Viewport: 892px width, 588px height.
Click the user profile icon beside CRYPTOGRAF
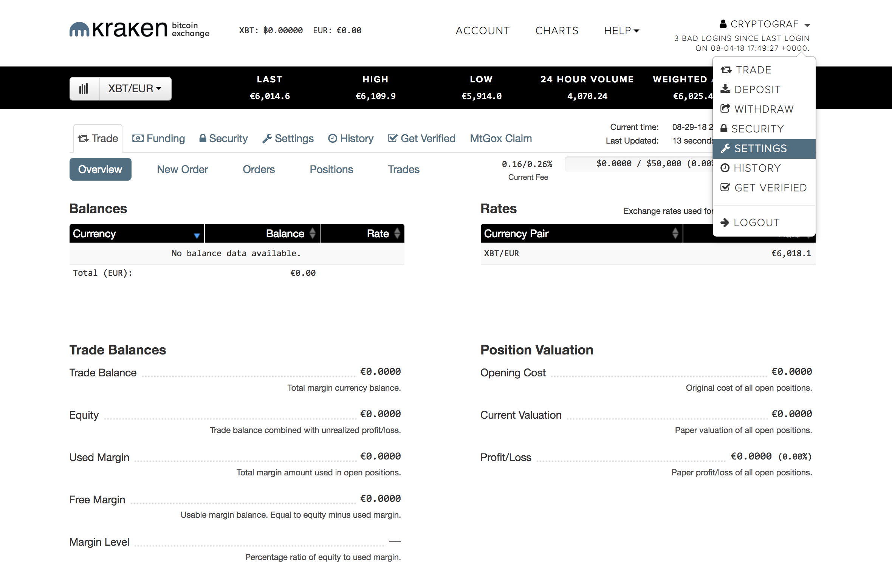pyautogui.click(x=723, y=24)
